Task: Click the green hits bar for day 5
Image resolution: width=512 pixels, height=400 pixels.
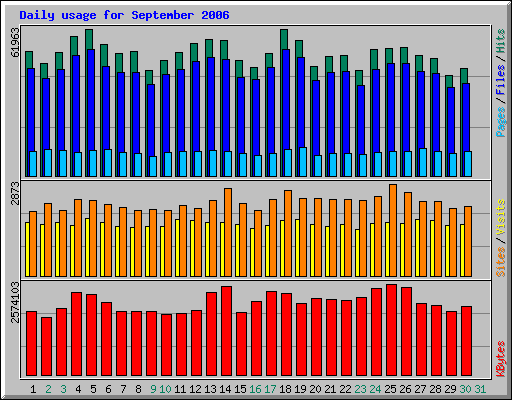Action: click(x=89, y=39)
